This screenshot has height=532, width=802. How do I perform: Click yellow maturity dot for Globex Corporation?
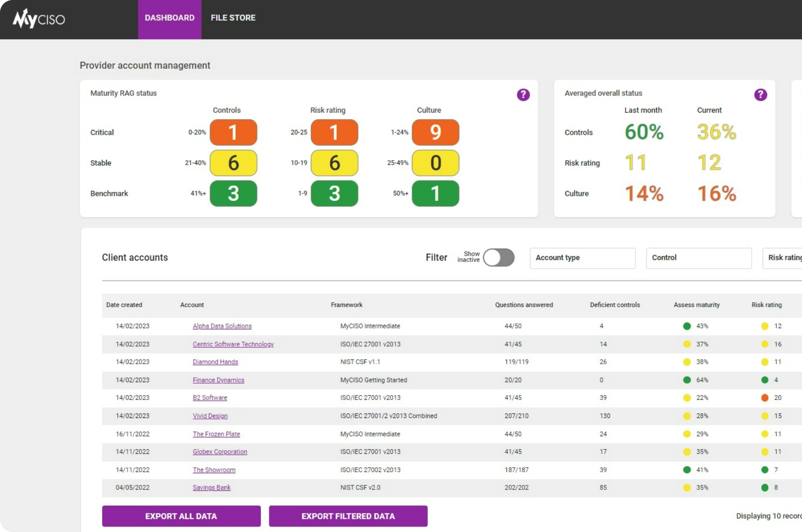687,451
